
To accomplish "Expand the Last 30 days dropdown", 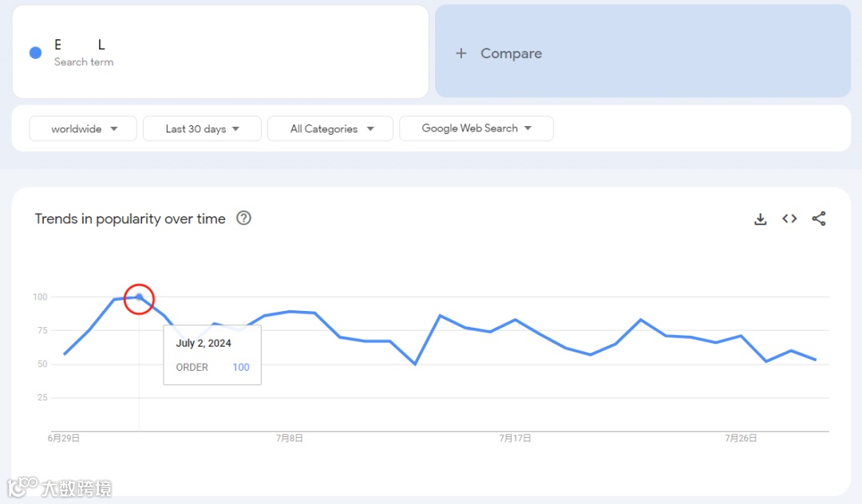I will (202, 128).
